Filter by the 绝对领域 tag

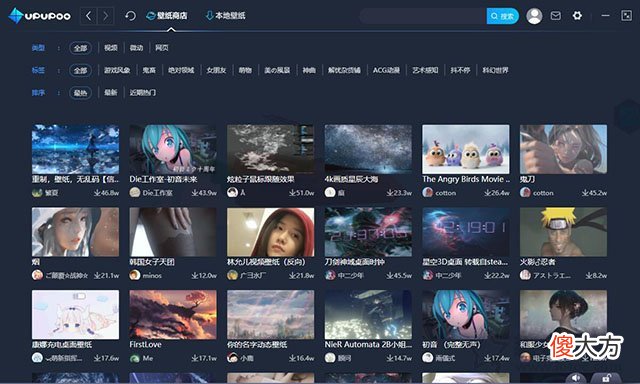[181, 71]
